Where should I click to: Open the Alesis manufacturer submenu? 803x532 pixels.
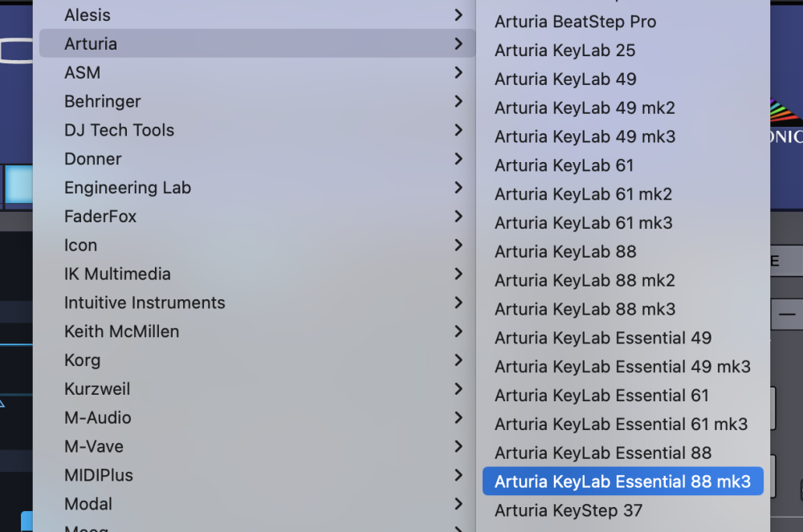click(88, 15)
